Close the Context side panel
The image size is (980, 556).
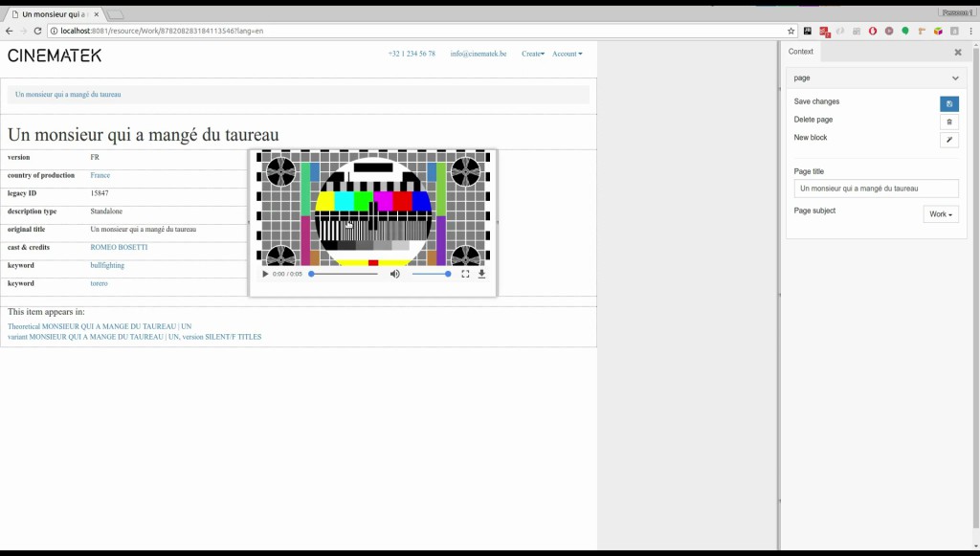[957, 53]
